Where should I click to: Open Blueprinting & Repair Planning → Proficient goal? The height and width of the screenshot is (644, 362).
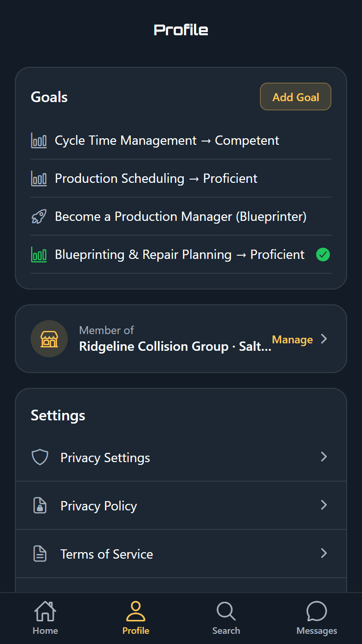tap(181, 254)
